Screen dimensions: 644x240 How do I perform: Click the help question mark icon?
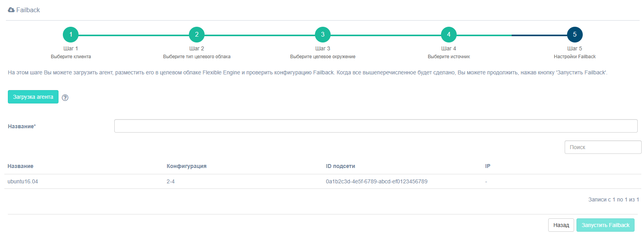65,98
